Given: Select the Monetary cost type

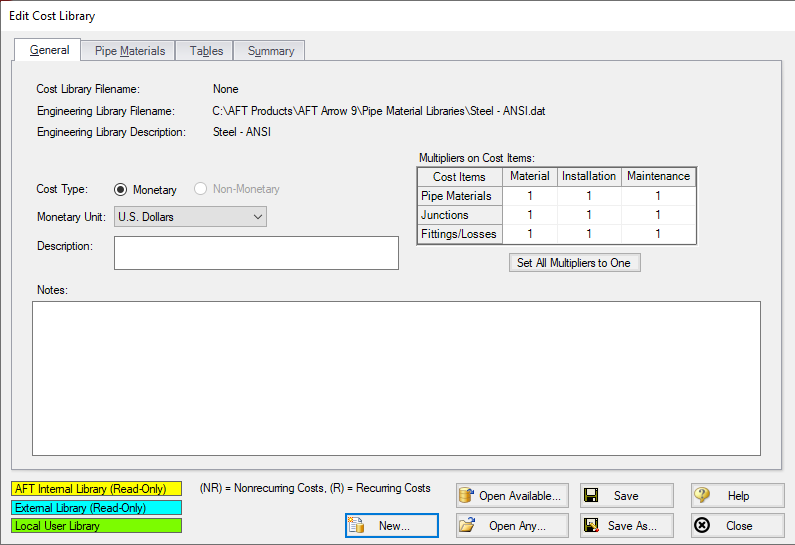Looking at the screenshot, I should click(121, 189).
